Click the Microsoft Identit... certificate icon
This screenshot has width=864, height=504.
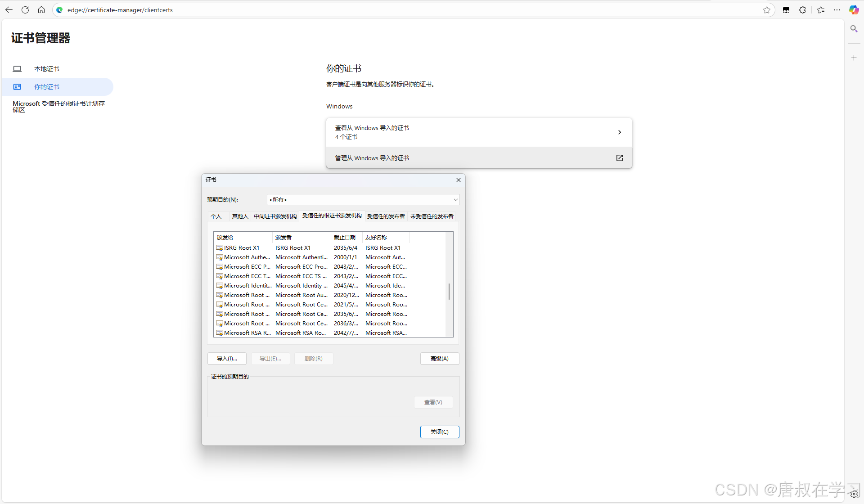[220, 286]
